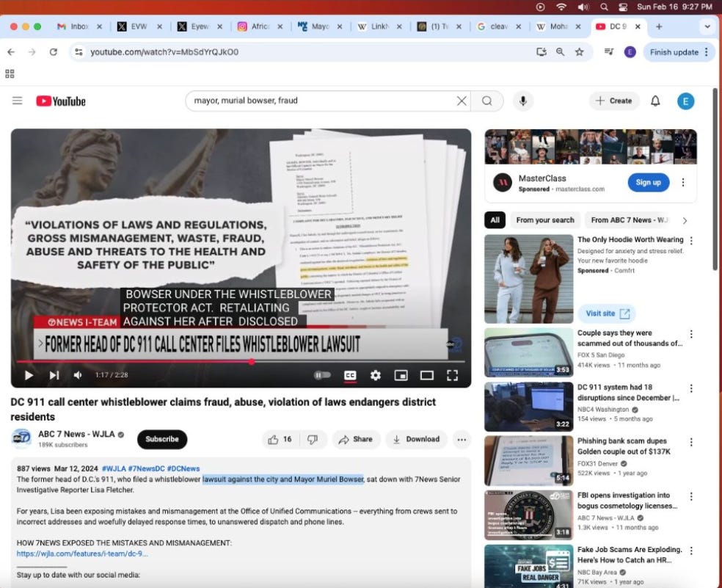
Task: Toggle closed captions CC button
Action: click(x=350, y=376)
